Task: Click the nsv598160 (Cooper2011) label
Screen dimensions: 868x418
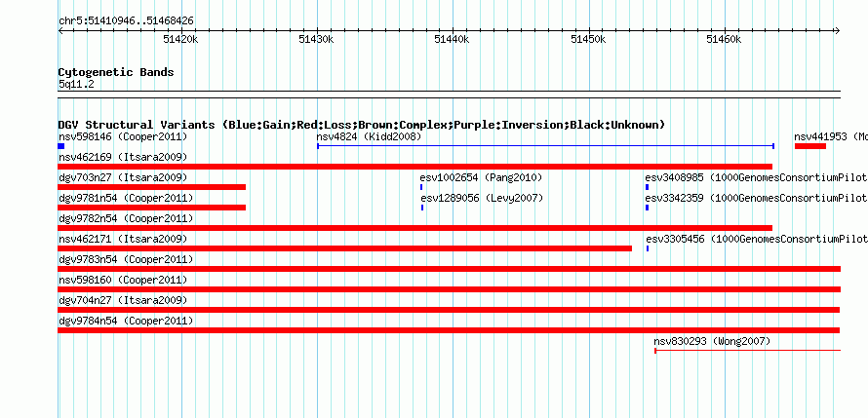Action: [x=123, y=280]
